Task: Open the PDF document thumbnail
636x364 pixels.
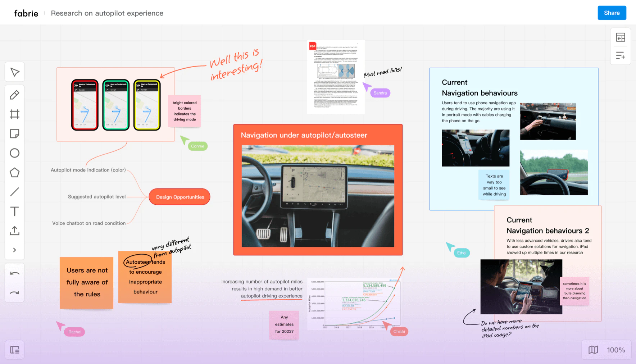Action: pos(336,77)
